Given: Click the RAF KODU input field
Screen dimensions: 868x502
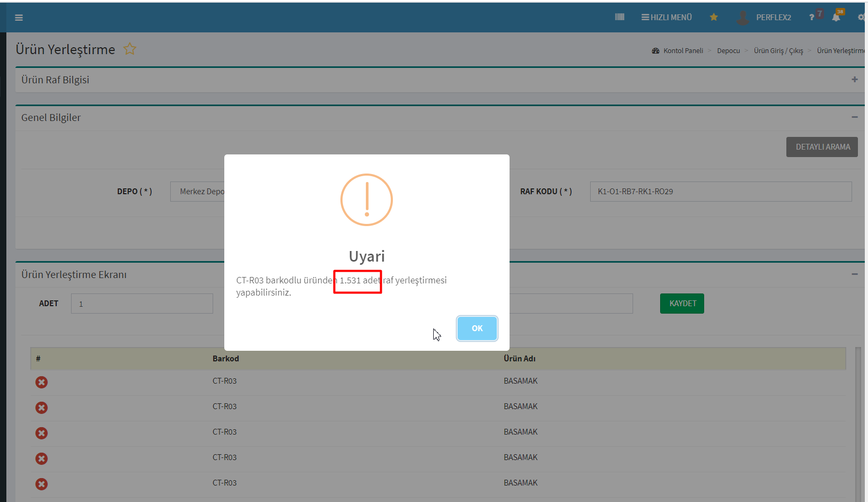Looking at the screenshot, I should click(721, 192).
